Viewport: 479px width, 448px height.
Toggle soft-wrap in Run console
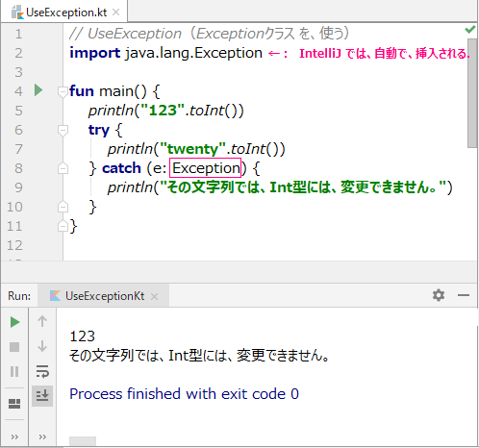[x=42, y=371]
